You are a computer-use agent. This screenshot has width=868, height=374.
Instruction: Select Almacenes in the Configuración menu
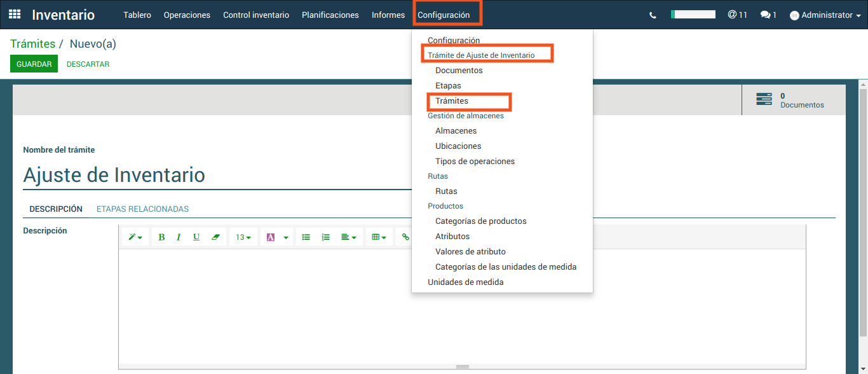click(456, 131)
